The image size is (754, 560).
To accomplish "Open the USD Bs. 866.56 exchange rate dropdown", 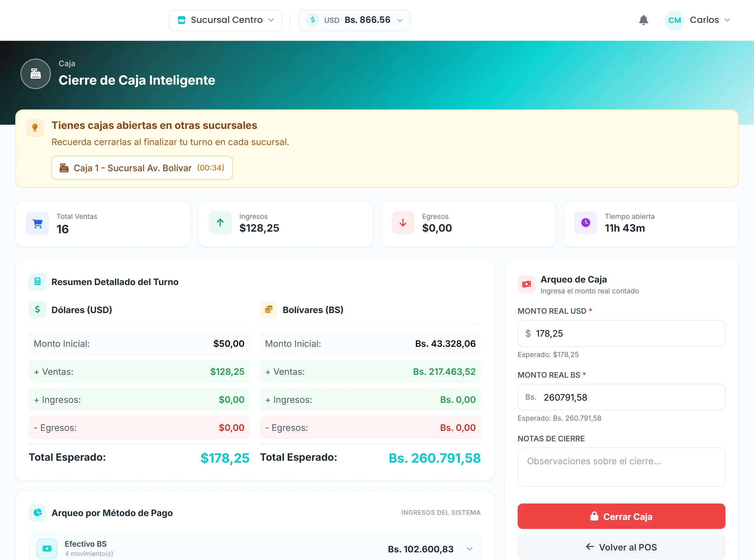I will [x=354, y=20].
